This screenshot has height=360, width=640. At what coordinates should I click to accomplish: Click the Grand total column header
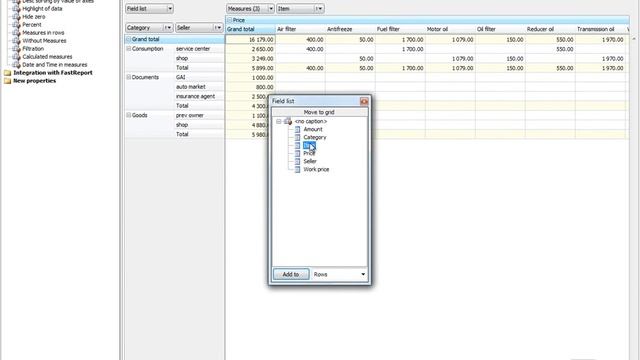tap(250, 29)
